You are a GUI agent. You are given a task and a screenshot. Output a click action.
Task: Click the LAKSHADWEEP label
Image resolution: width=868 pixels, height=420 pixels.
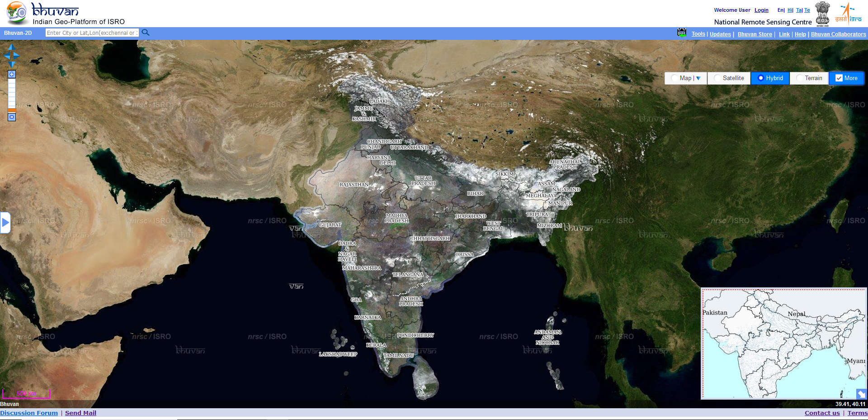pyautogui.click(x=338, y=354)
